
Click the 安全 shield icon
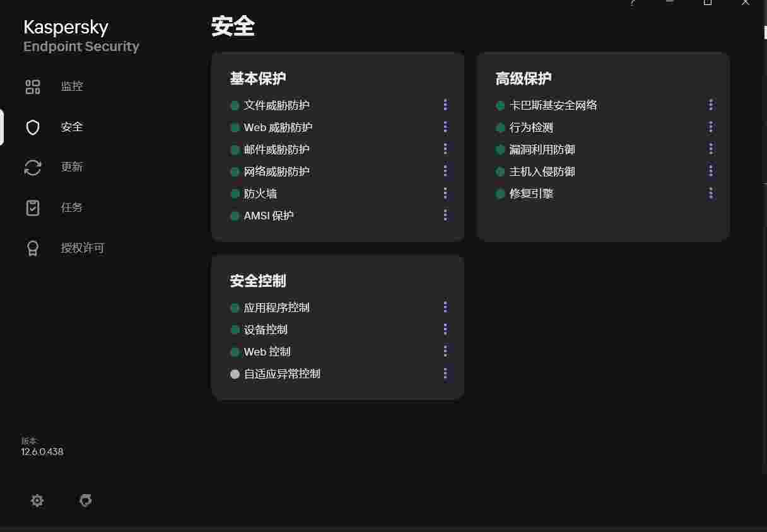coord(33,127)
